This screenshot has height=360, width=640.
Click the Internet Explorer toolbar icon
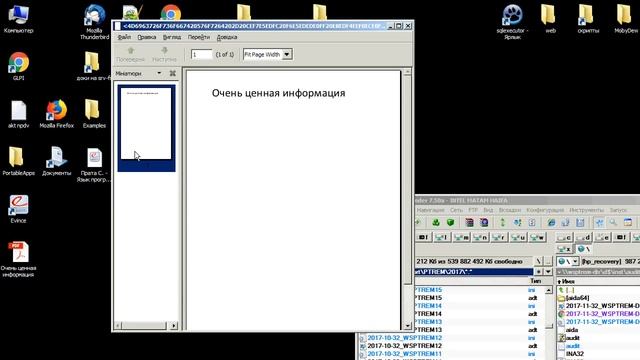(551, 222)
